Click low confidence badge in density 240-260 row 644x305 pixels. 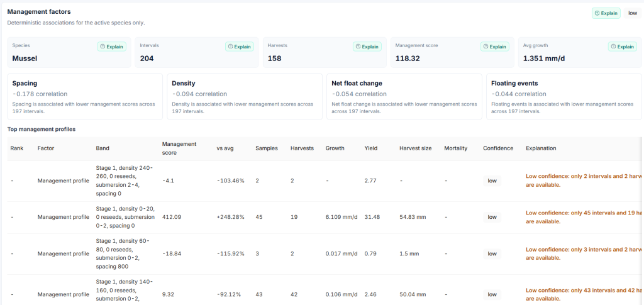(x=492, y=180)
